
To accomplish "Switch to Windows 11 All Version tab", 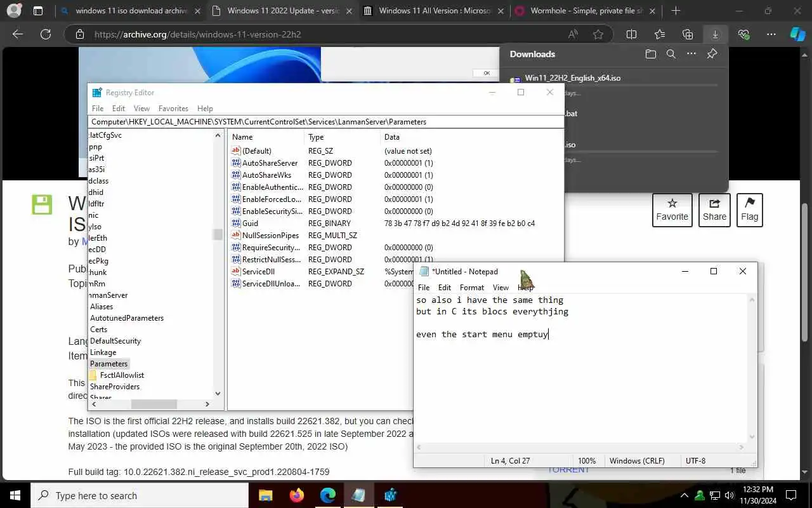I will [435, 11].
